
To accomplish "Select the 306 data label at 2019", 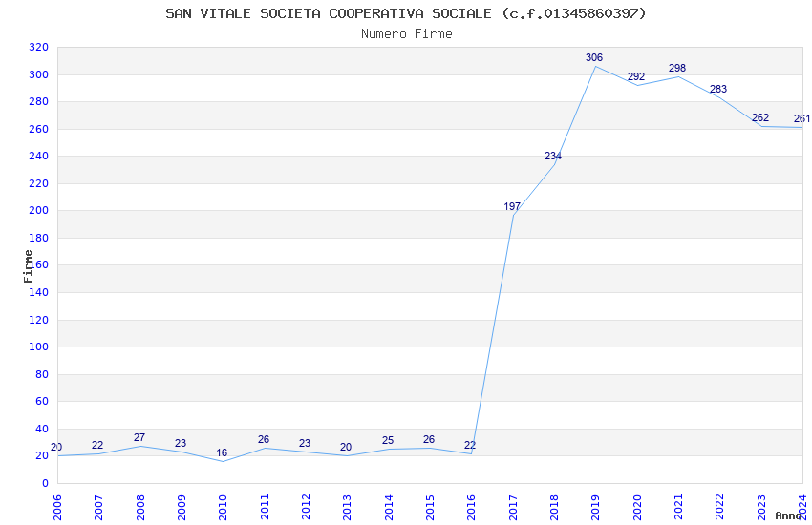I will click(x=594, y=57).
